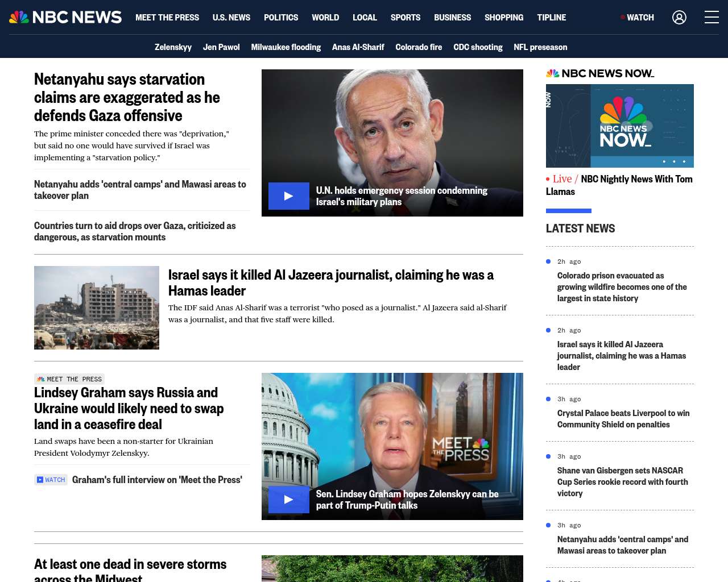Open Netanyahu starvation claims headline
Viewport: 728px width, 582px height.
[x=127, y=97]
